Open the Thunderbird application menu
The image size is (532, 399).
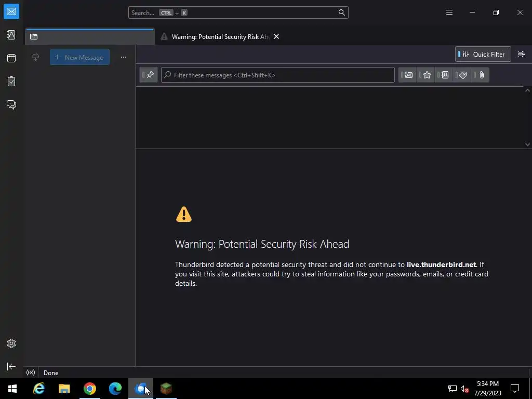coord(449,12)
